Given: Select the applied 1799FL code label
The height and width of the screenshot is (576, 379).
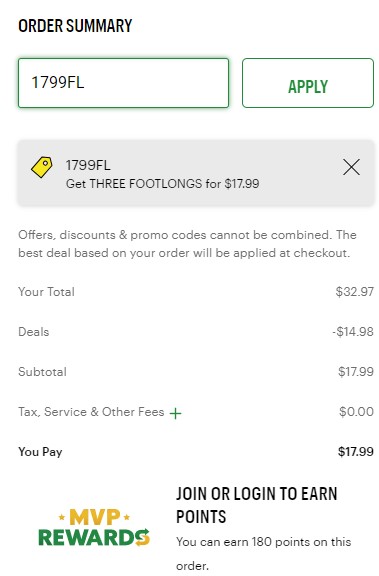Looking at the screenshot, I should tap(88, 165).
